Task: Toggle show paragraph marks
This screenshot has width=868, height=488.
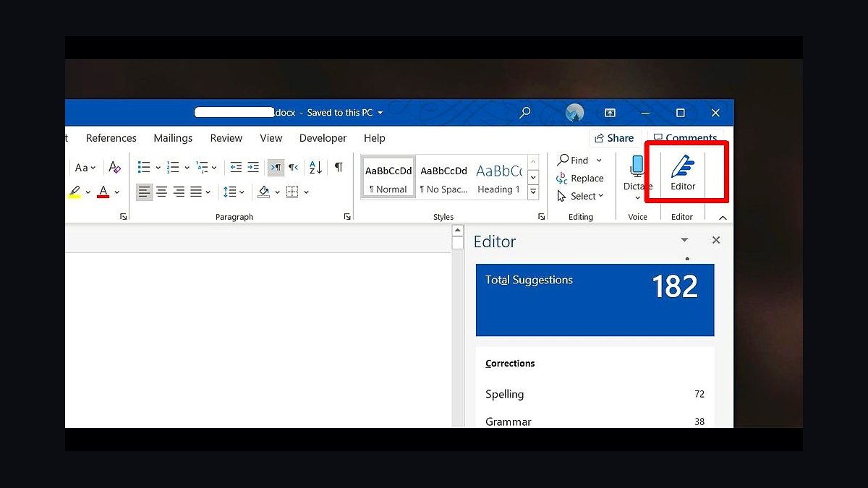Action: (x=338, y=168)
